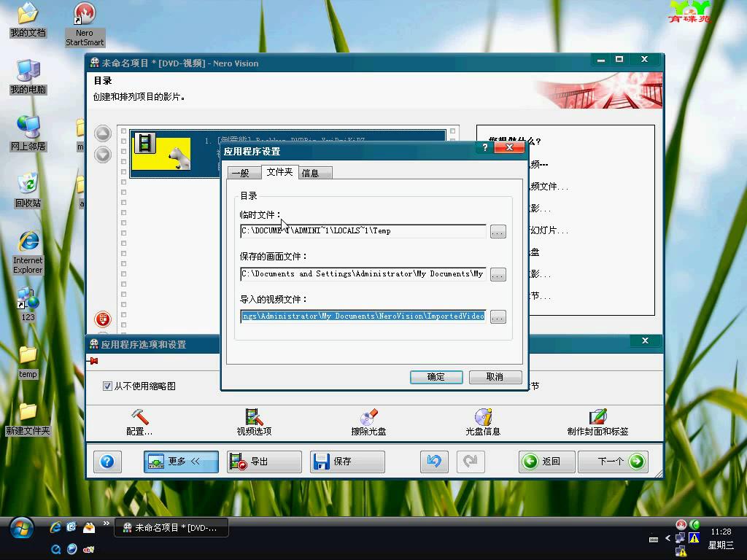Image resolution: width=747 pixels, height=560 pixels.
Task: Click the Nero Vision taskbar window button
Action: pyautogui.click(x=171, y=528)
